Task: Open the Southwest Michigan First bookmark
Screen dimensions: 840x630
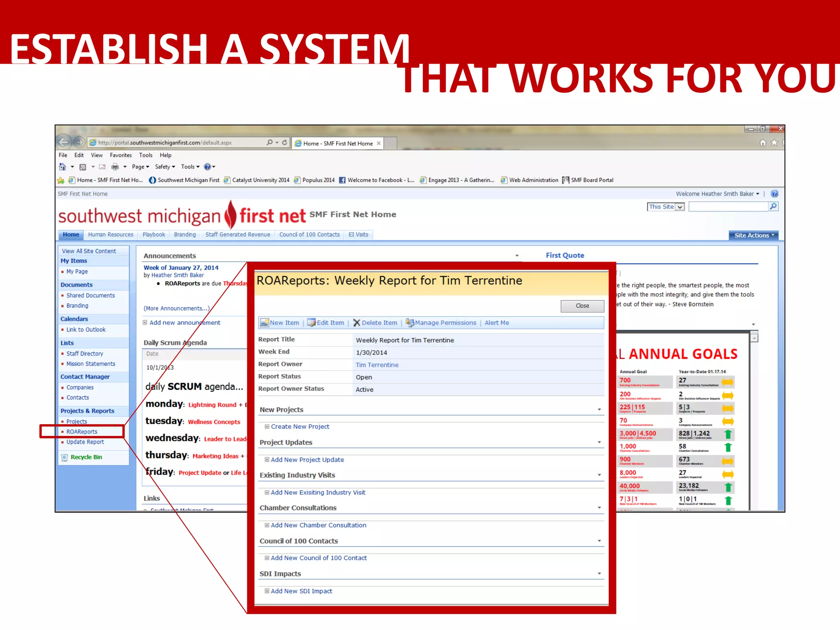Action: click(x=184, y=180)
